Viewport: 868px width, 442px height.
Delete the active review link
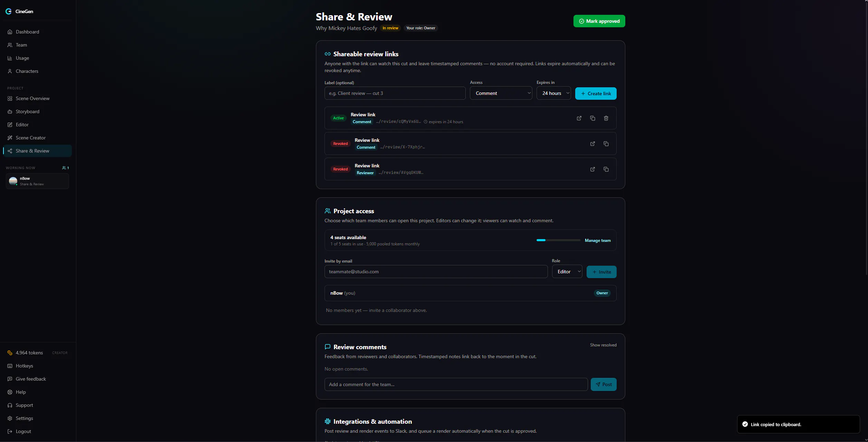pos(606,118)
